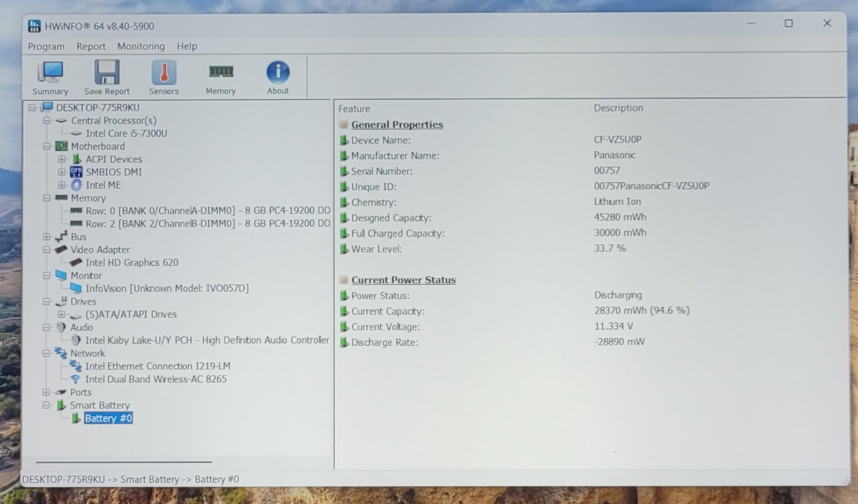Select Intel Core i5-7300U in tree
This screenshot has height=504, width=858.
[x=127, y=134]
